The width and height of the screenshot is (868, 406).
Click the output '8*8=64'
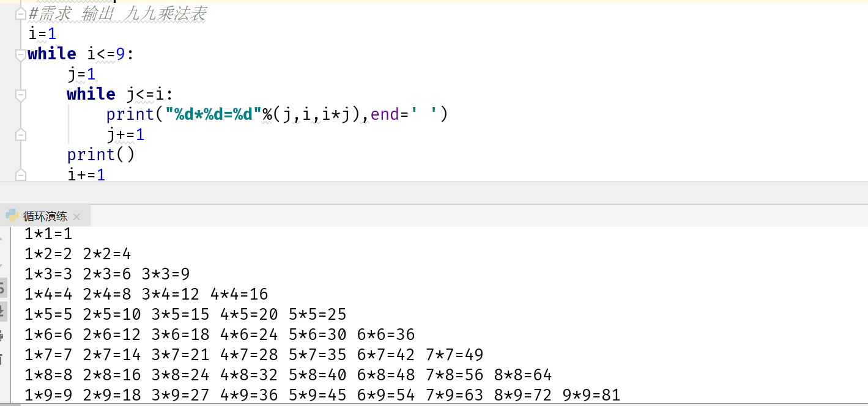(523, 375)
